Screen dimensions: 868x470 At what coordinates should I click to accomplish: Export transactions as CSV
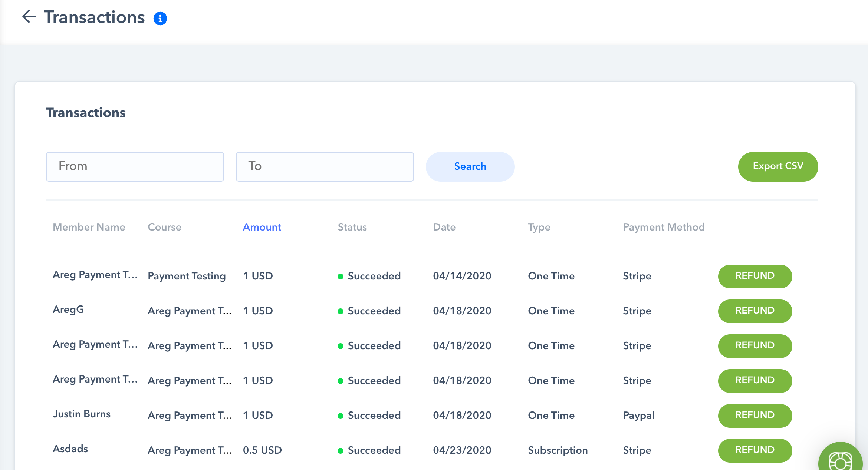tap(778, 166)
